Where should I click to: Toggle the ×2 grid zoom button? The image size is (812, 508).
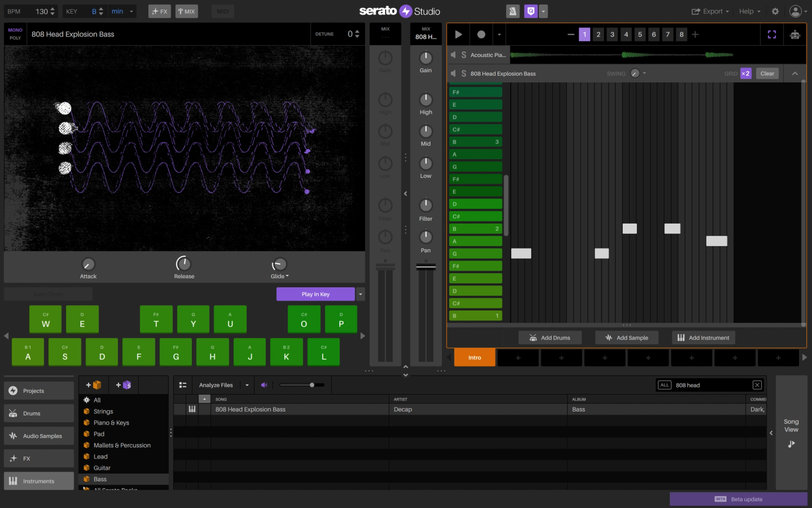pyautogui.click(x=745, y=73)
